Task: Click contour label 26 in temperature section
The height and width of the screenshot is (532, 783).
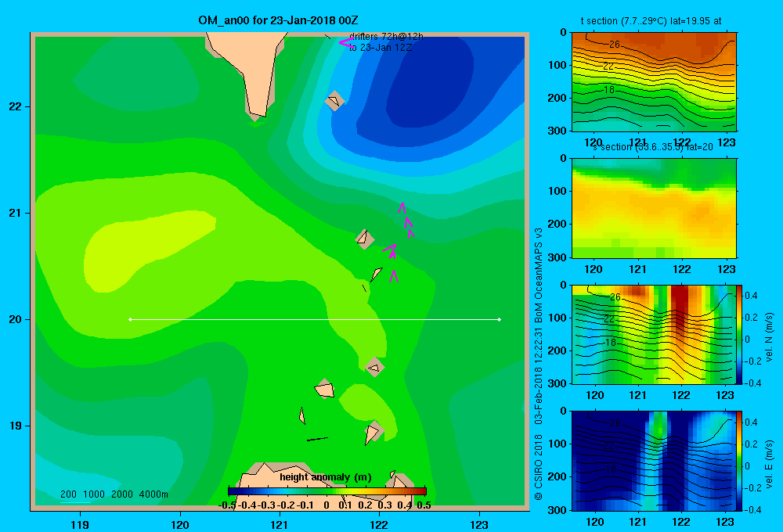Action: (x=614, y=45)
